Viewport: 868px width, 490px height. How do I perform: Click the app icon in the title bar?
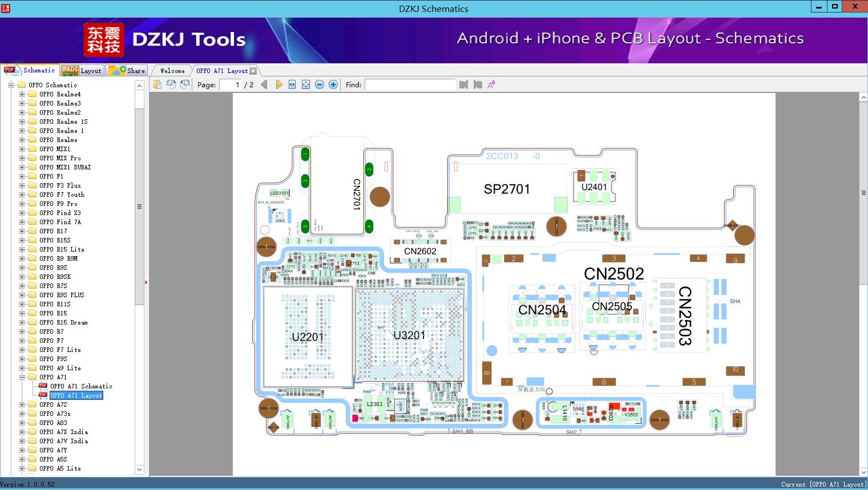pyautogui.click(x=5, y=8)
